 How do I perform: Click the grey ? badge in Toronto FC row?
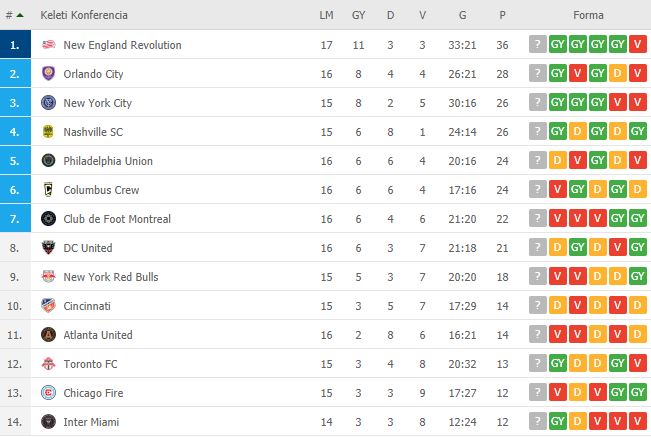point(538,364)
